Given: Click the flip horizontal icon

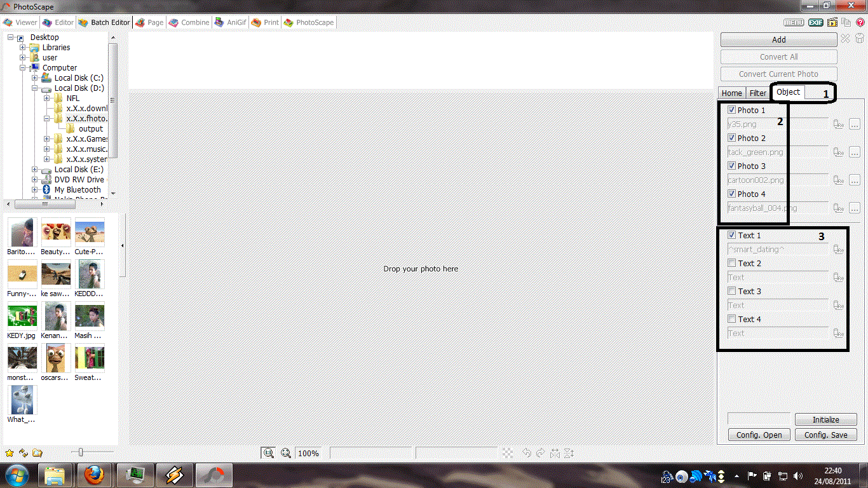Looking at the screenshot, I should (x=555, y=453).
